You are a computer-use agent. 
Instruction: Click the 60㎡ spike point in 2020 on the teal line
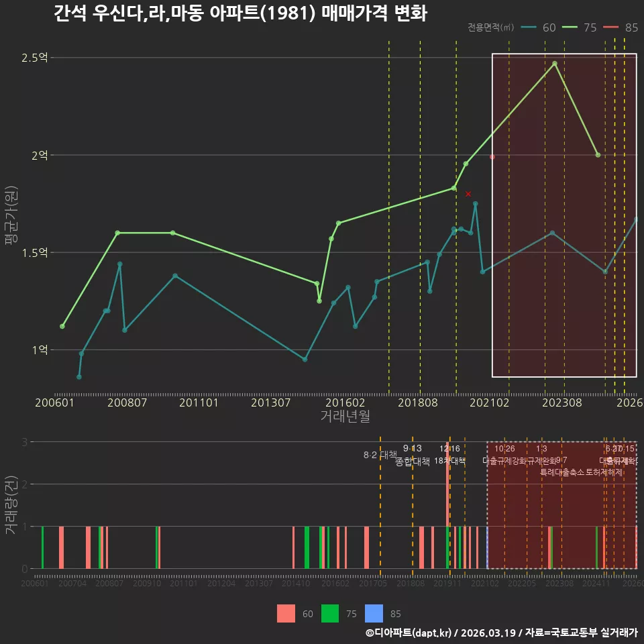(476, 204)
